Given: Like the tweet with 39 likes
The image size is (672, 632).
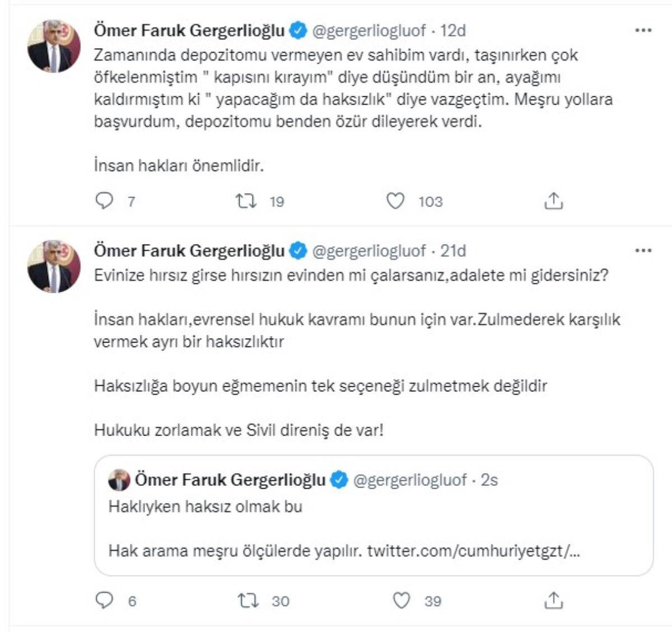Looking at the screenshot, I should [401, 601].
